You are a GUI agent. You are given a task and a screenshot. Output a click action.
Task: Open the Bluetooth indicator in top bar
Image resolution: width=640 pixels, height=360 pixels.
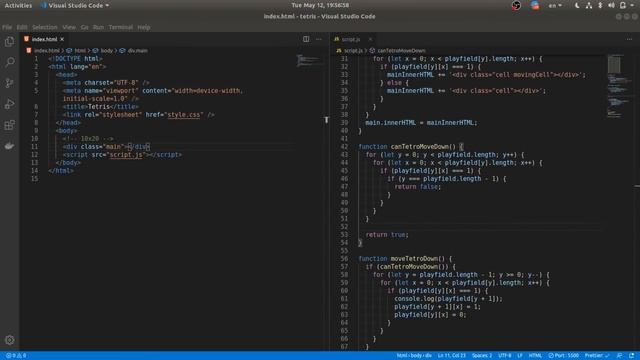[600, 5]
